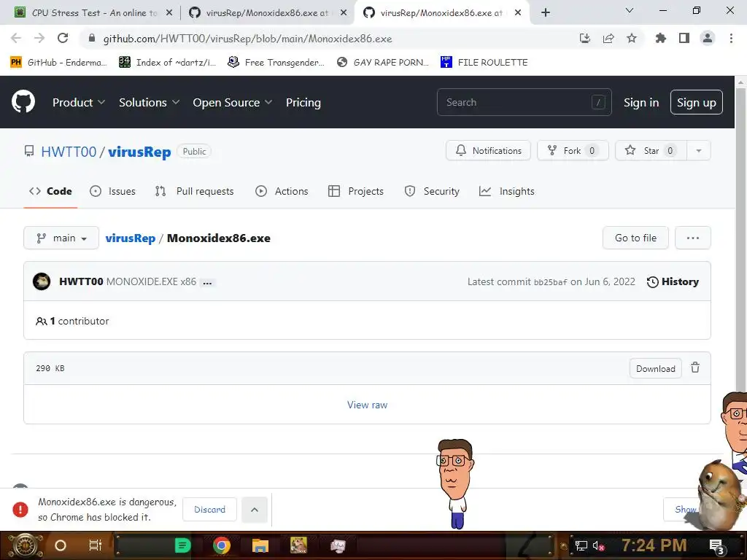747x560 pixels.
Task: Open the main branch selector
Action: pos(61,238)
